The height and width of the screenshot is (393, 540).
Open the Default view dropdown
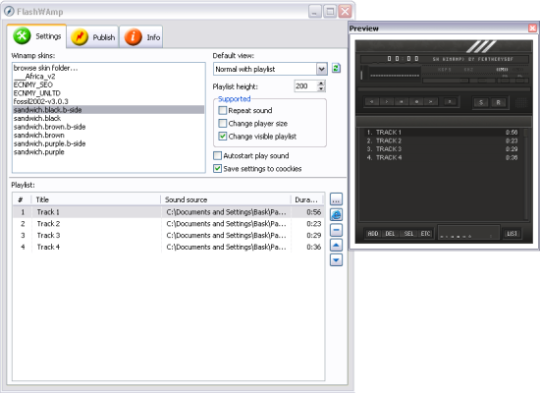pos(321,69)
